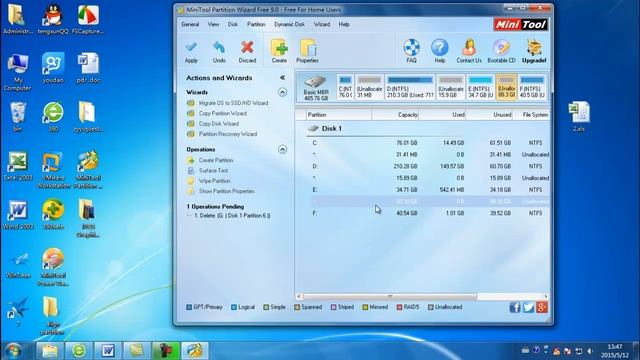Click the Apply checkmark toolbar icon

point(191,51)
